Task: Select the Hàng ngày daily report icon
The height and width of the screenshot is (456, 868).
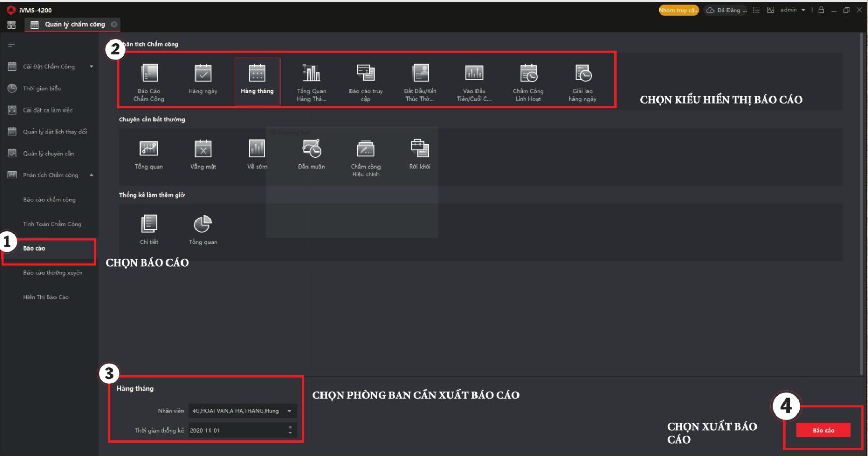Action: tap(203, 74)
